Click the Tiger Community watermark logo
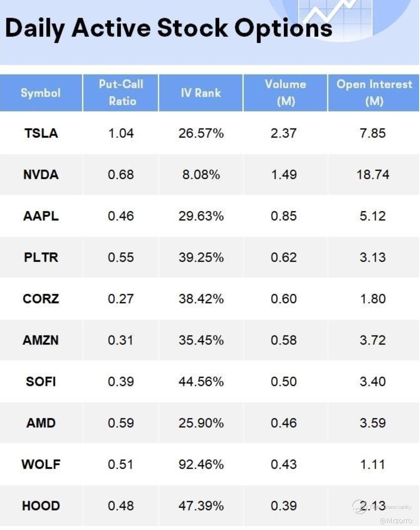 point(359,507)
